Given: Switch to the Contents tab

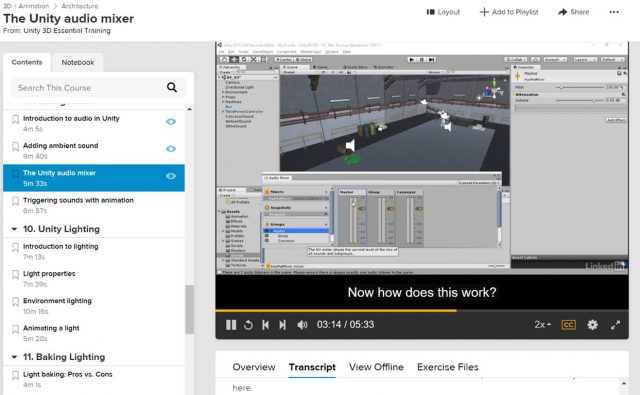Looking at the screenshot, I should (27, 62).
